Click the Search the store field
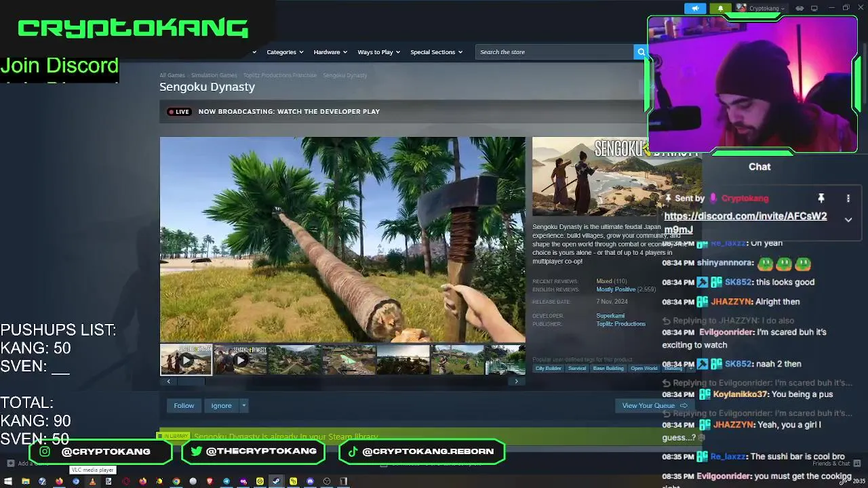868x488 pixels. pos(555,52)
